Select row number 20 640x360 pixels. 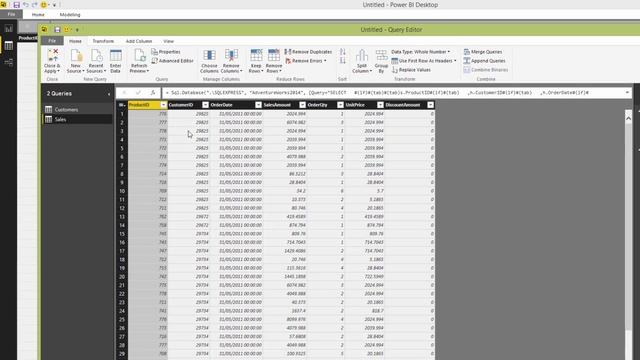[122, 277]
